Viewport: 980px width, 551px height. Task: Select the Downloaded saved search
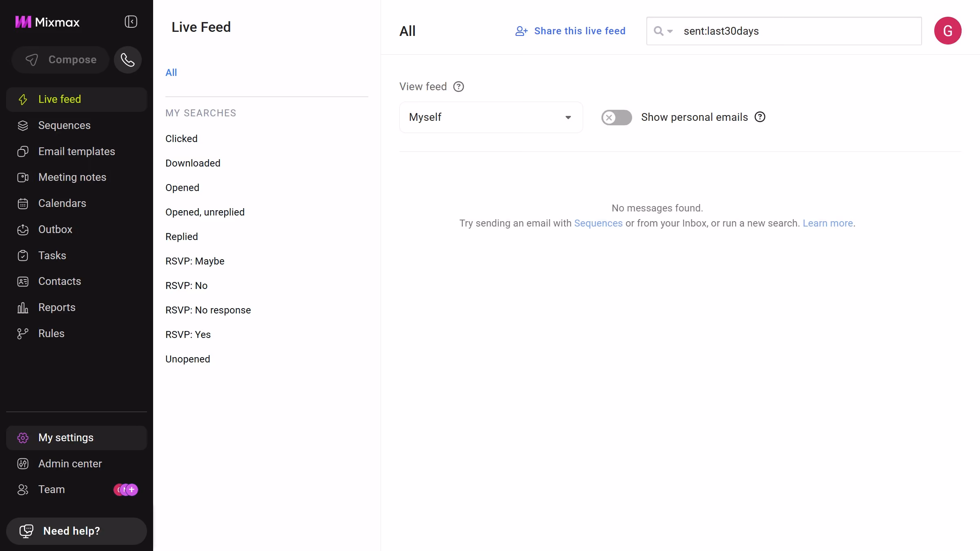coord(193,163)
